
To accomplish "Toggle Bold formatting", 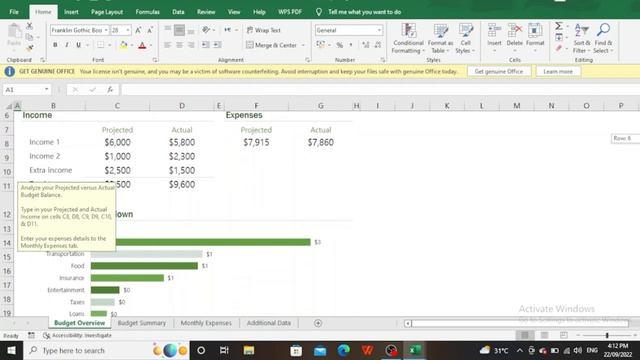I will pyautogui.click(x=55, y=45).
